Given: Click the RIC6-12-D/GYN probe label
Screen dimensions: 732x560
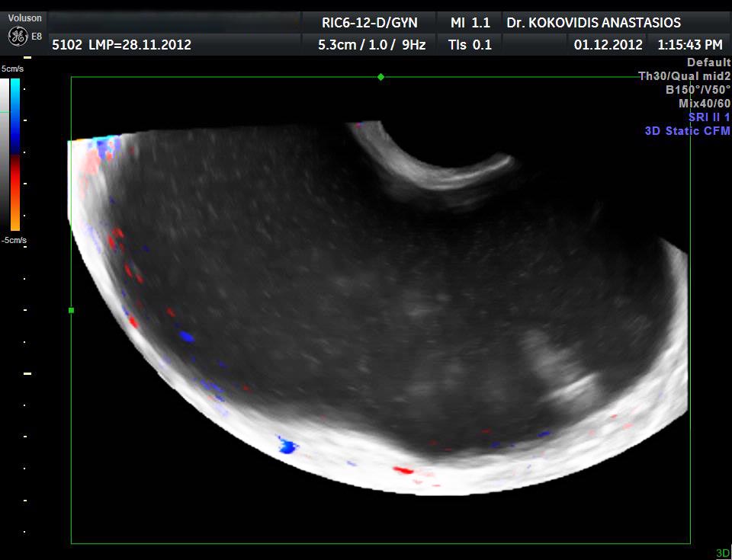Looking at the screenshot, I should click(x=369, y=22).
